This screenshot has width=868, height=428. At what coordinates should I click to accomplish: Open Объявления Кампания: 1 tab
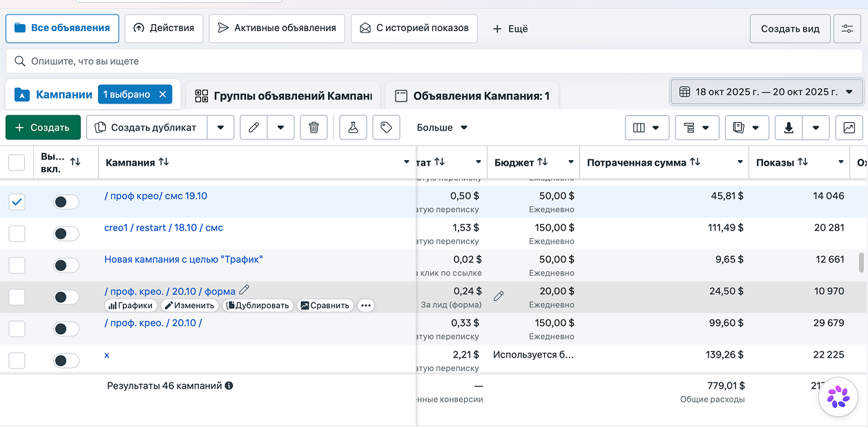coord(472,96)
